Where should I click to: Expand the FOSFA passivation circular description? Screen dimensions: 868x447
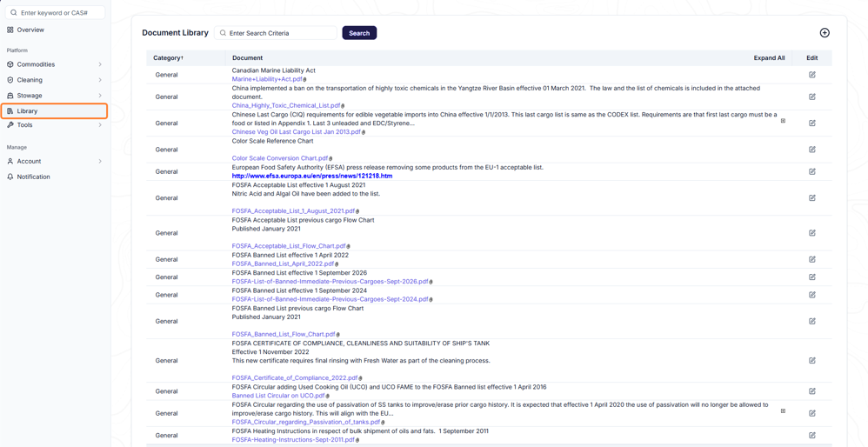pyautogui.click(x=783, y=411)
